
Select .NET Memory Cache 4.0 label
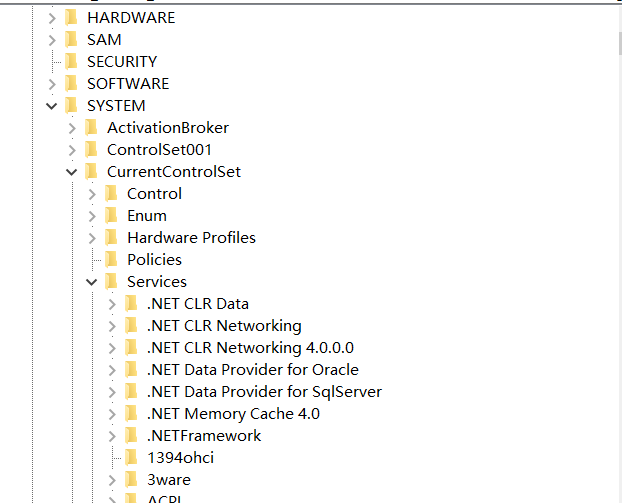point(233,414)
